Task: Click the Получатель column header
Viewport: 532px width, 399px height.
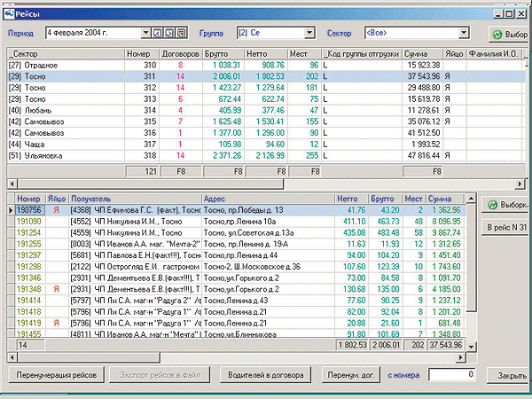Action: tap(136, 199)
